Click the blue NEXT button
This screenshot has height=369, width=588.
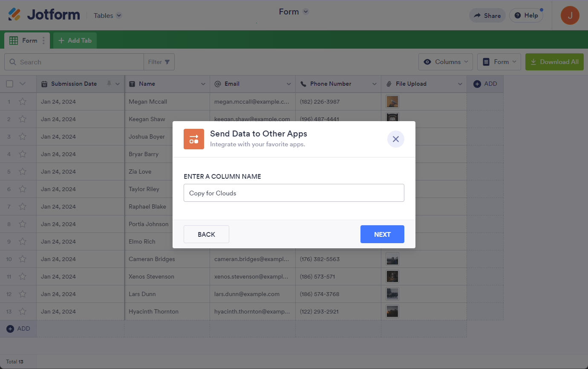pos(382,234)
